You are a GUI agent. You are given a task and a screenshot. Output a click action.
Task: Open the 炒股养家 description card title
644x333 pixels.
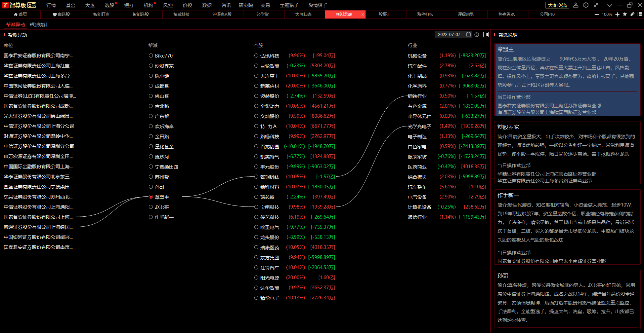[x=508, y=127]
